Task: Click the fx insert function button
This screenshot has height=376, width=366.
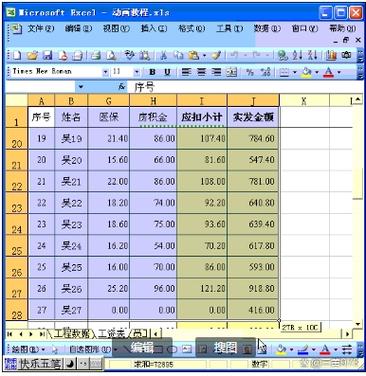Action: click(122, 87)
